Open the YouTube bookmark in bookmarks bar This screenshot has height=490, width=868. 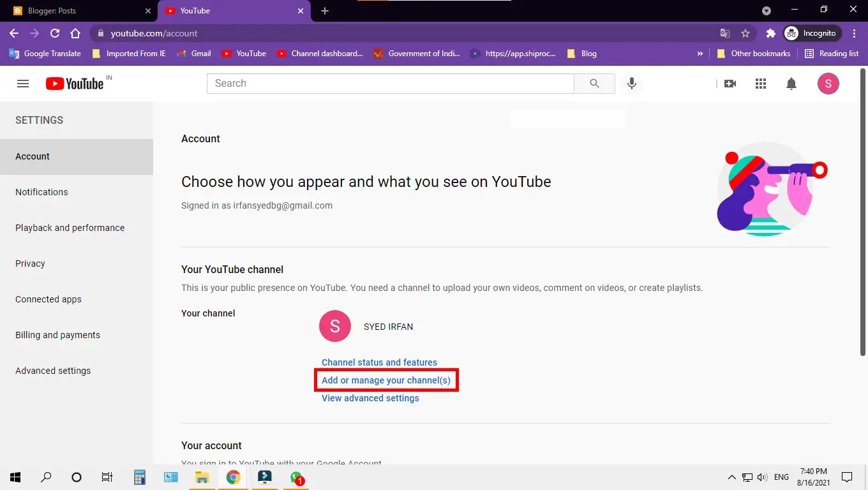244,54
